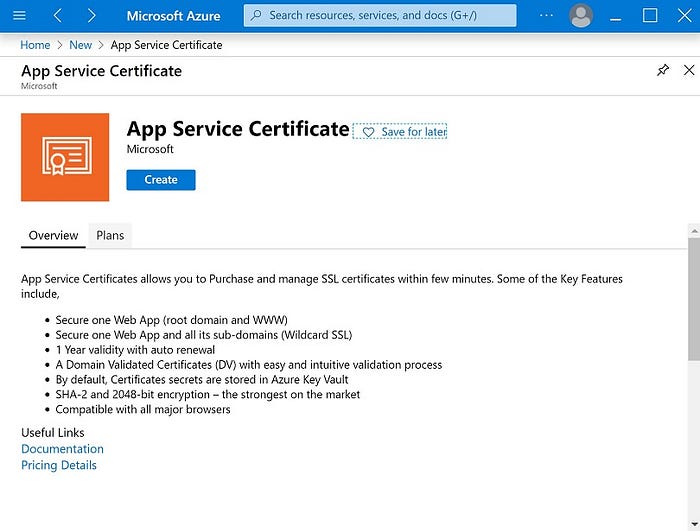Screen dimensions: 700x531
Task: Click the search magnifier icon
Action: click(256, 15)
